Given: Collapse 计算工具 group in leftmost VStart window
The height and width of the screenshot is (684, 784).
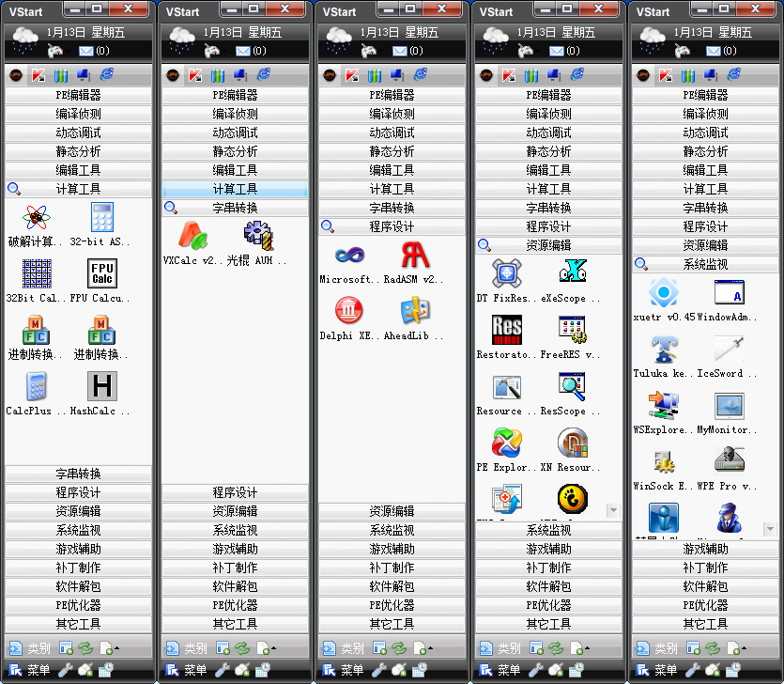Looking at the screenshot, I should click(x=79, y=189).
